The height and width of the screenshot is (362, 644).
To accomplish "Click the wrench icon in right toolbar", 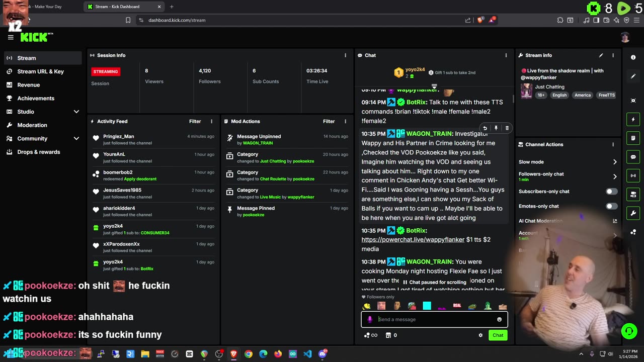I will tap(633, 213).
